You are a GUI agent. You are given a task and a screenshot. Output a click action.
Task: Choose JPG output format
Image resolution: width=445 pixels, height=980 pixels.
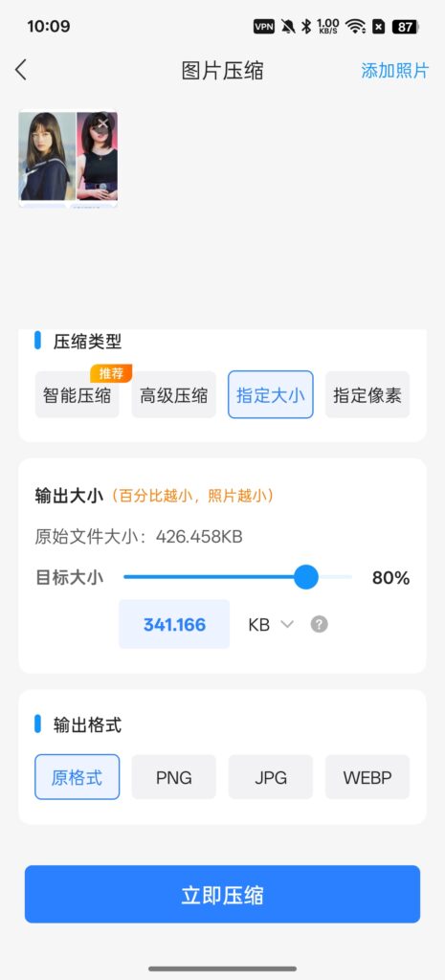click(x=271, y=777)
